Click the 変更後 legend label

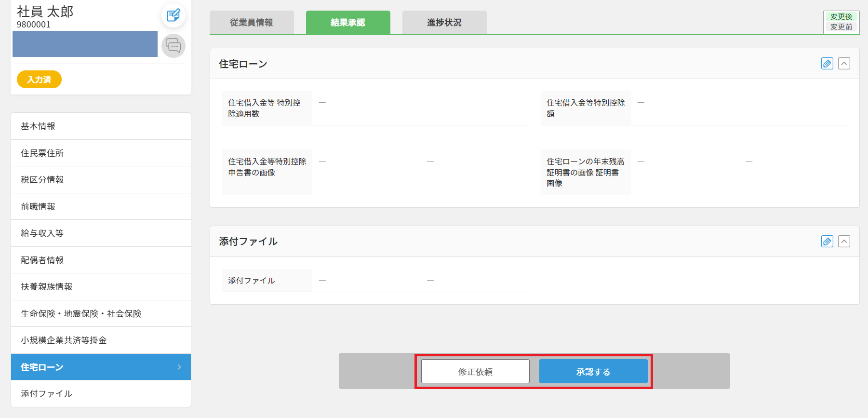pos(841,17)
